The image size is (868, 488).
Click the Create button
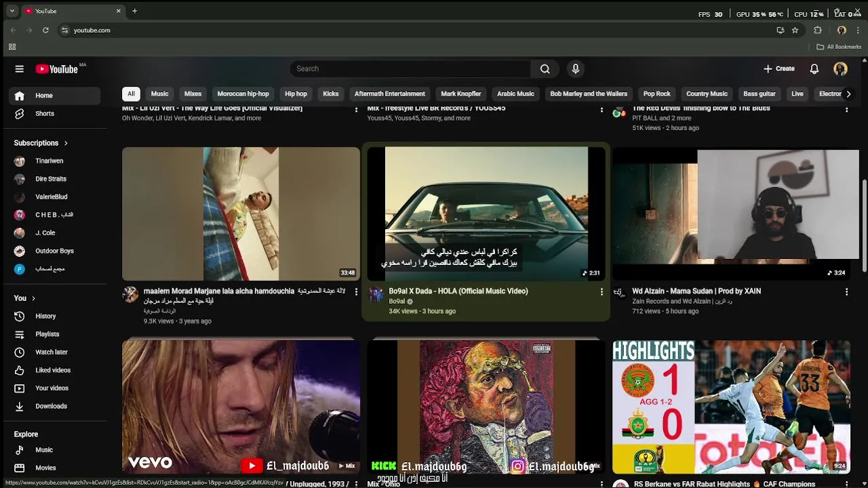click(x=779, y=68)
